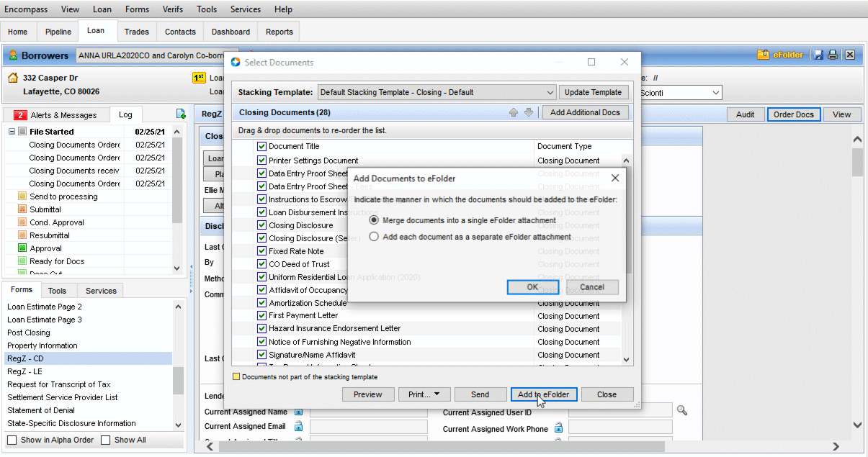The height and width of the screenshot is (457, 868).
Task: Collapse the File Started log tree
Action: (12, 132)
